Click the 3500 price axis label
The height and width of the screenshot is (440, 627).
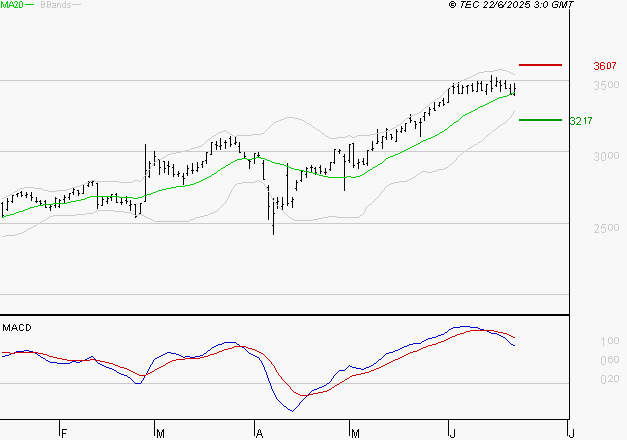(x=606, y=85)
